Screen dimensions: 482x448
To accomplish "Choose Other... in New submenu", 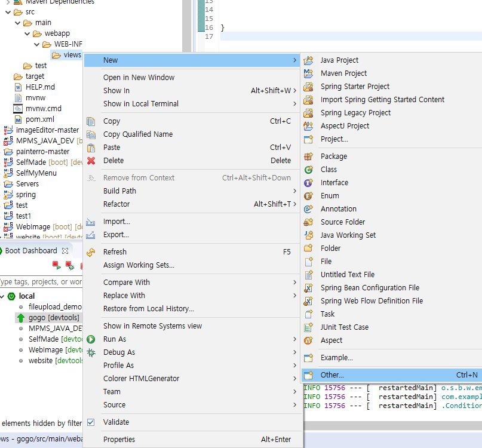I will coord(392,375).
